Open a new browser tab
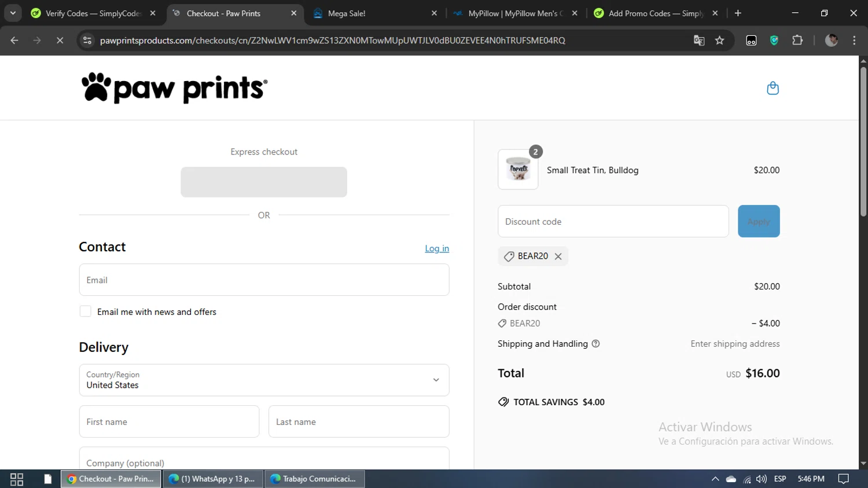 click(x=738, y=13)
